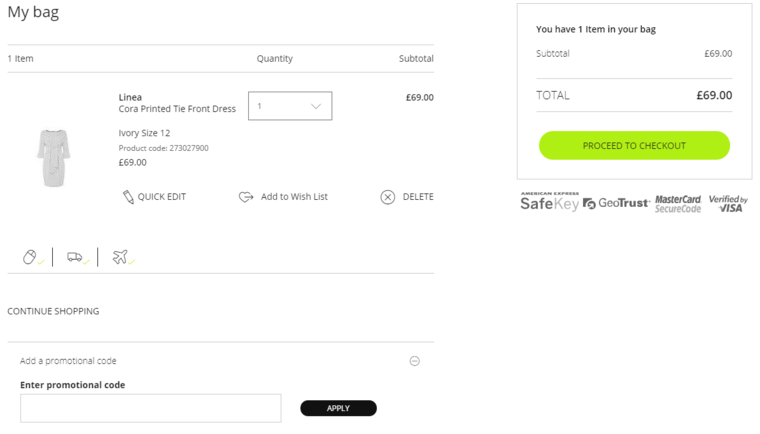Viewport: 760px width, 434px height.
Task: Proceed to checkout
Action: 634,145
